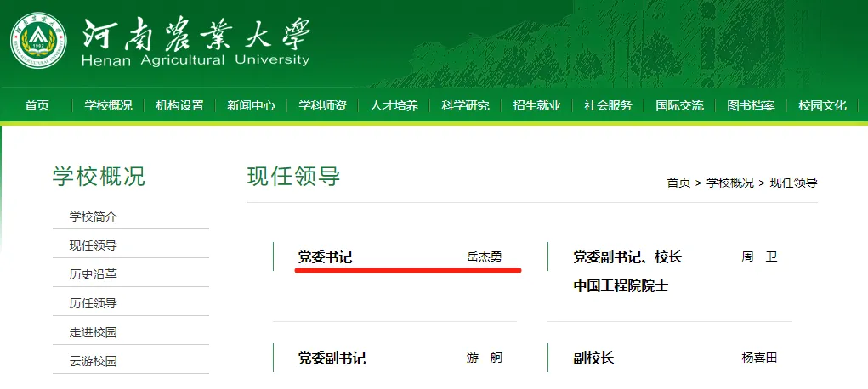Open the leader name 岳杰勇 link

click(x=485, y=257)
